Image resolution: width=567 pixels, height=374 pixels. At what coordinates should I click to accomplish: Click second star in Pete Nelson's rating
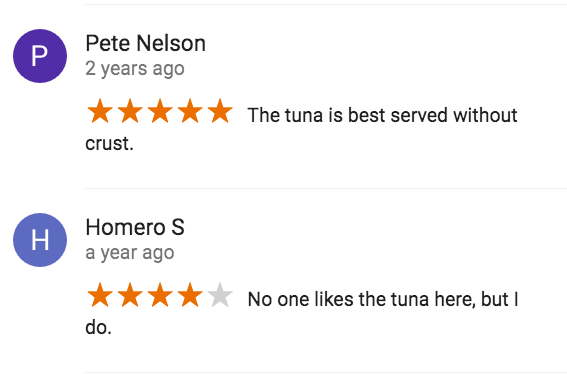130,111
